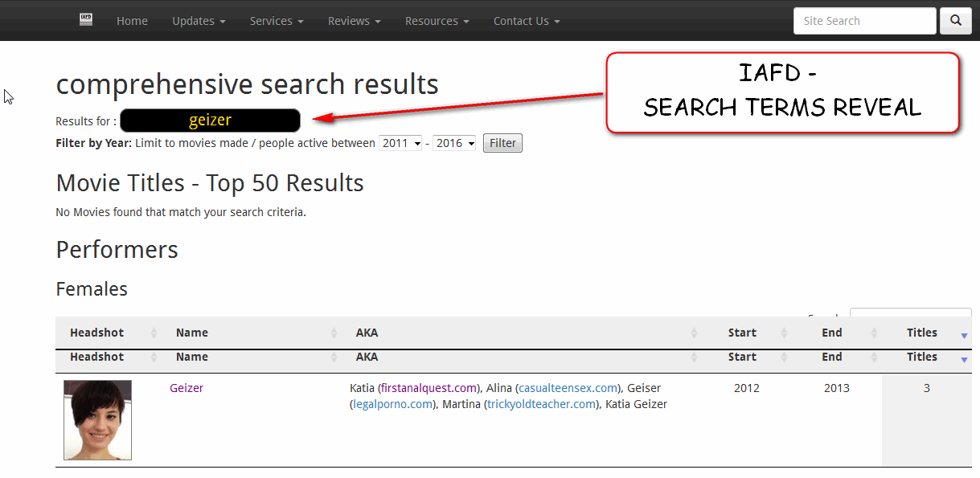This screenshot has height=478, width=980.
Task: Follow the firstanalquest.com link
Action: [x=428, y=388]
